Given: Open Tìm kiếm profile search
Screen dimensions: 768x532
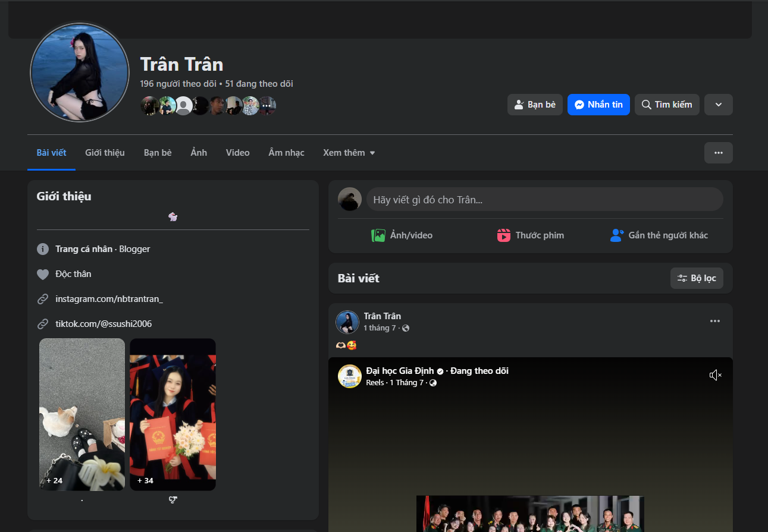Looking at the screenshot, I should 667,105.
